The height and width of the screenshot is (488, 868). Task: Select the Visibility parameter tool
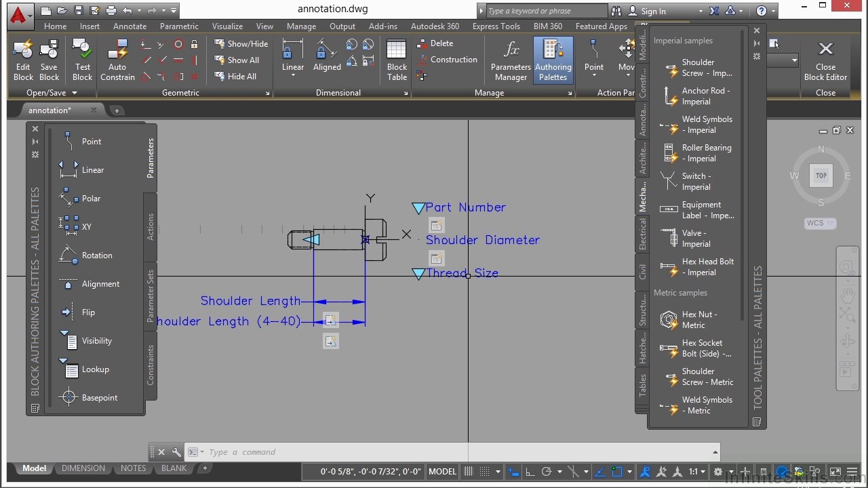click(x=86, y=340)
